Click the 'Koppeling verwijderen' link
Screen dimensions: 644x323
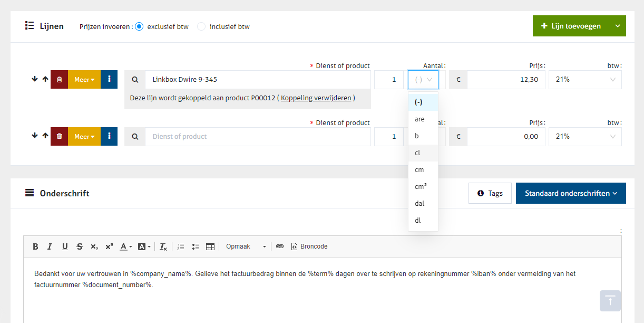coord(316,98)
